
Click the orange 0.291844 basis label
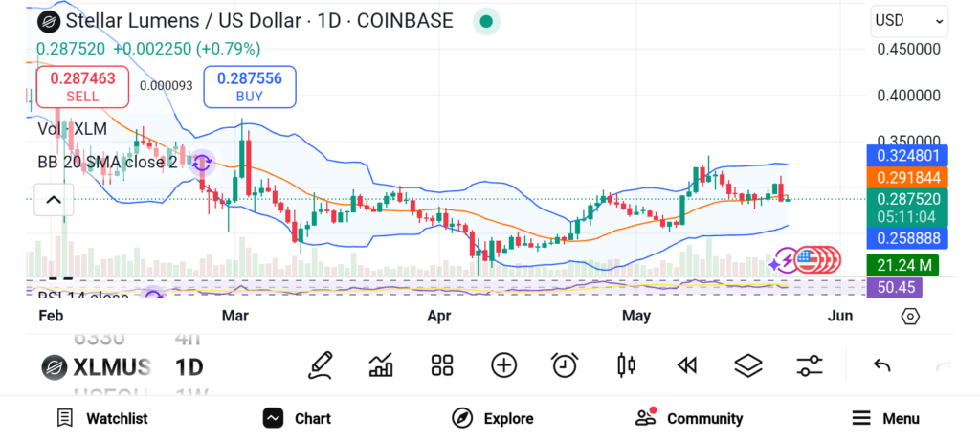(x=907, y=177)
